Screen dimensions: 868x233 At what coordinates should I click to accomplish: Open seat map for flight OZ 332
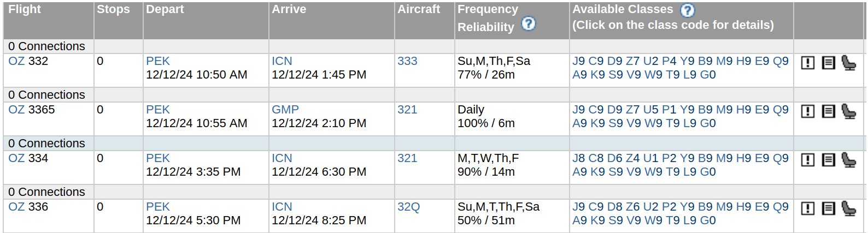[848, 63]
